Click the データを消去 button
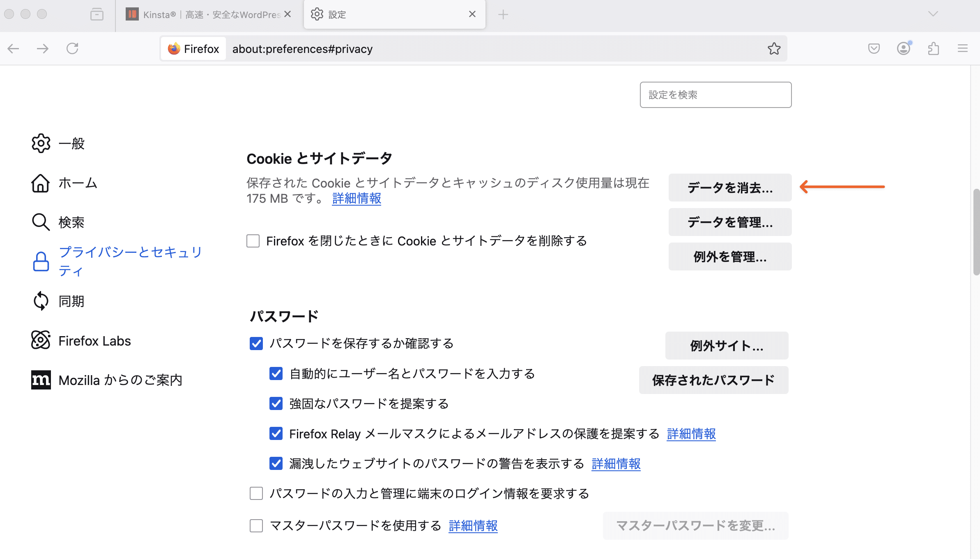The height and width of the screenshot is (559, 980). point(729,188)
